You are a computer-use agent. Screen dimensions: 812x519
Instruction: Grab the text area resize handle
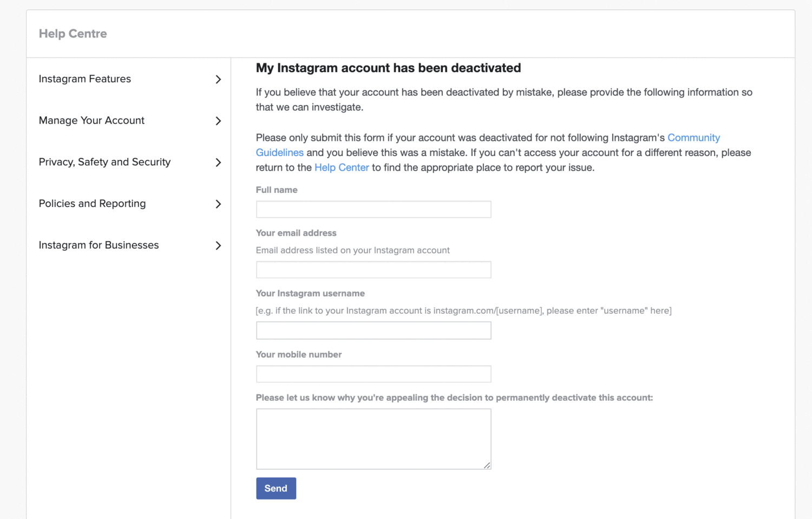click(x=487, y=465)
